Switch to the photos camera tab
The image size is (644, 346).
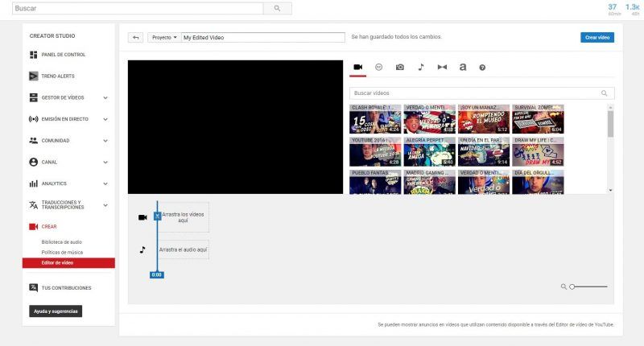tap(400, 68)
